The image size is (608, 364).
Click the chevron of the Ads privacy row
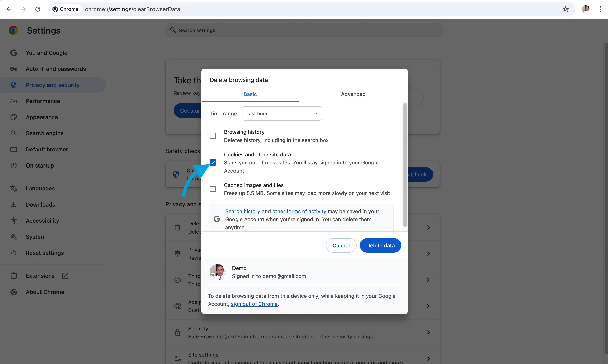[x=428, y=306]
